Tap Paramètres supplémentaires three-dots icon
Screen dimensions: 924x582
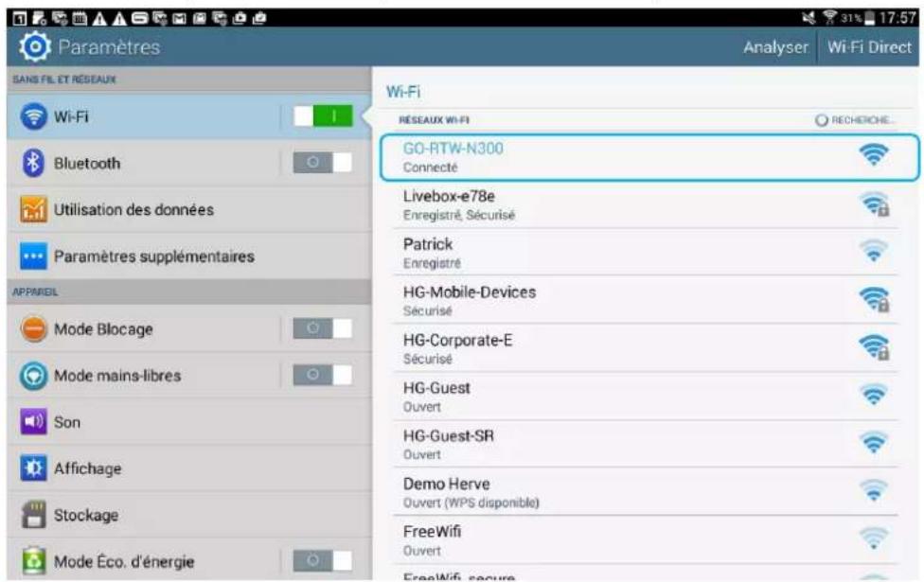click(x=33, y=256)
